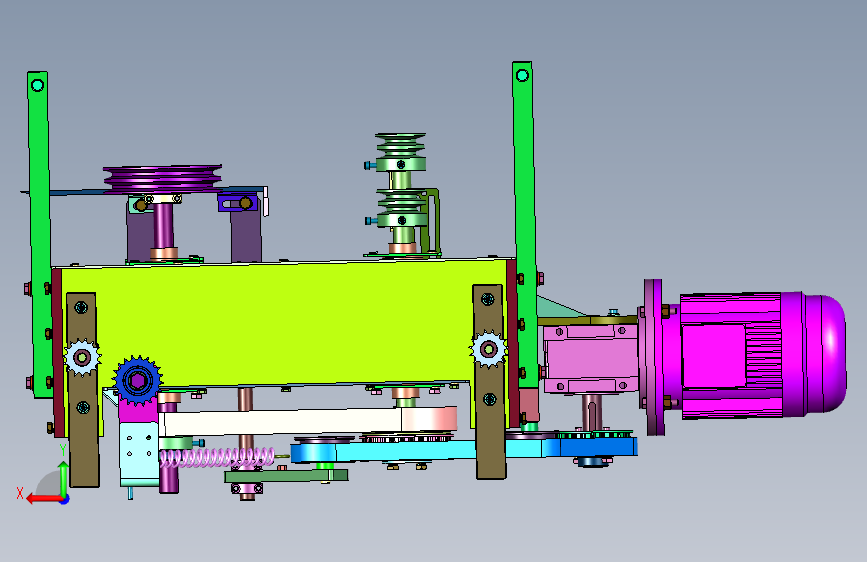Image resolution: width=867 pixels, height=562 pixels.
Task: Select the dark green lever bar below the spring
Action: coord(286,476)
